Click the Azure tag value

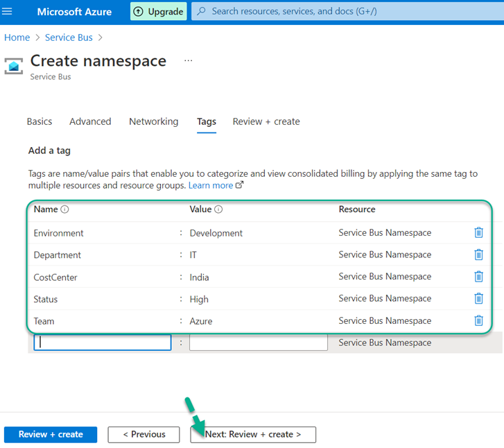pyautogui.click(x=201, y=321)
